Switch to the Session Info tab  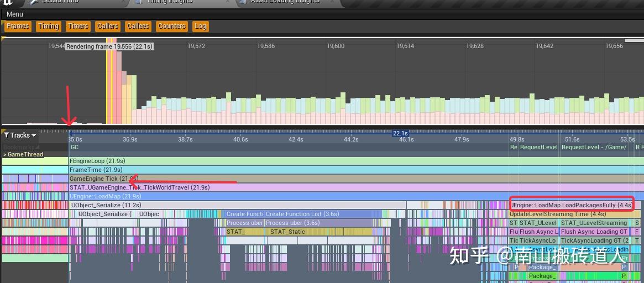coord(60,2)
